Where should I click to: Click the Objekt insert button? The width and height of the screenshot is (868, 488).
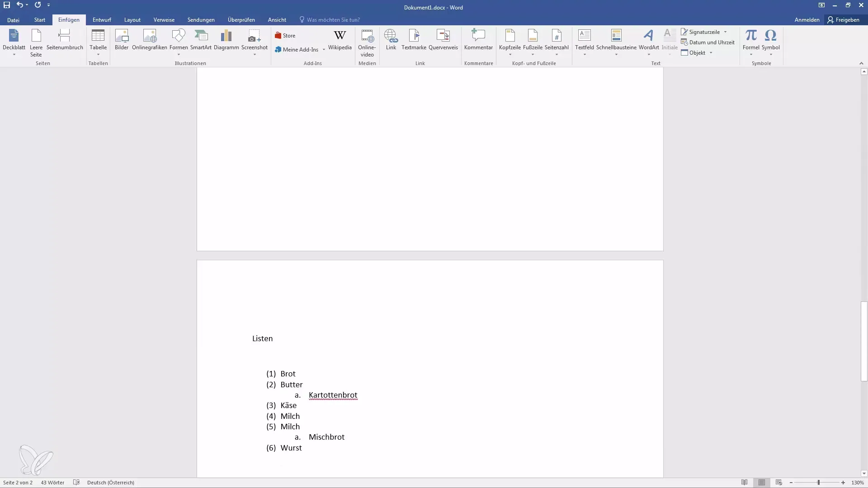[x=693, y=53]
